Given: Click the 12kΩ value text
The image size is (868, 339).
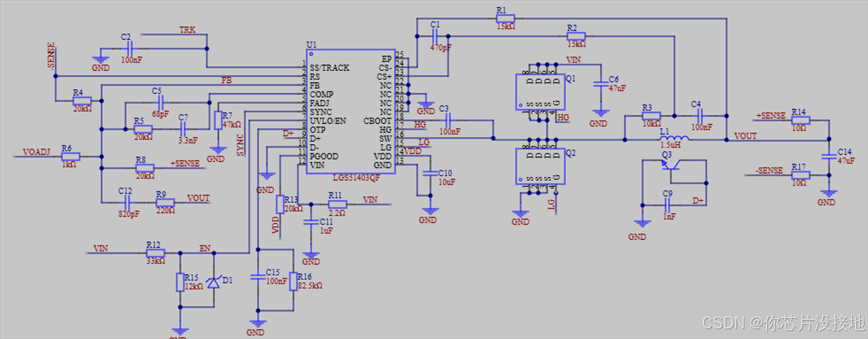Looking at the screenshot, I should pos(193,286).
